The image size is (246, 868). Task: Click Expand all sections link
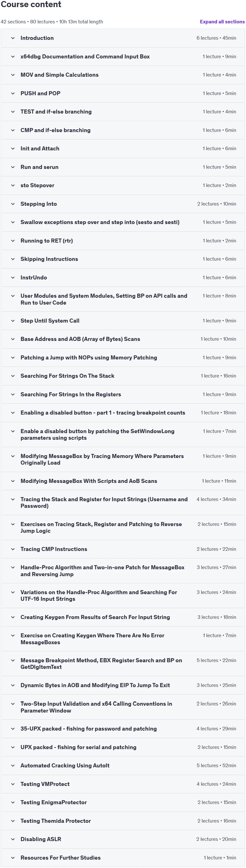coord(222,22)
